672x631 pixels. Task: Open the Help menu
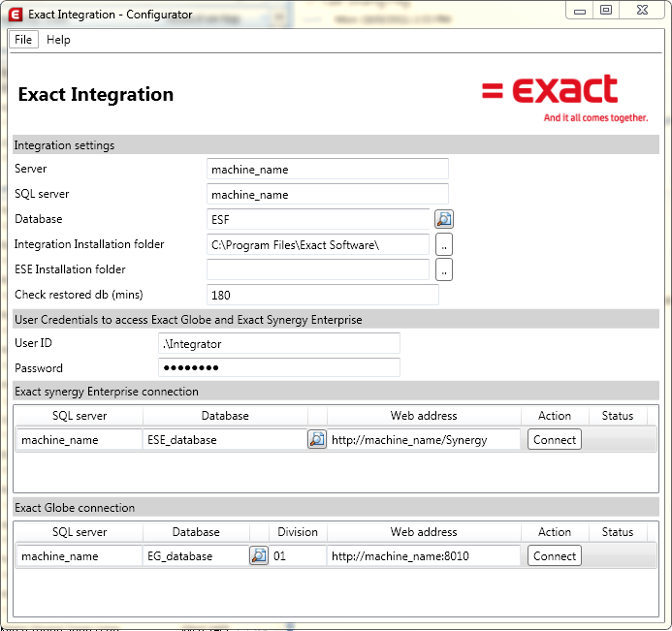(x=58, y=40)
